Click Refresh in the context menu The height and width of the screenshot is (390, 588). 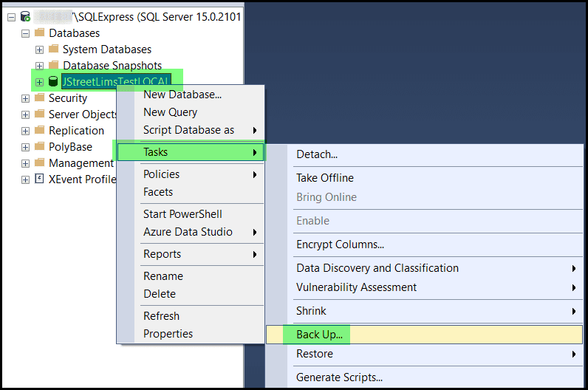click(191, 315)
